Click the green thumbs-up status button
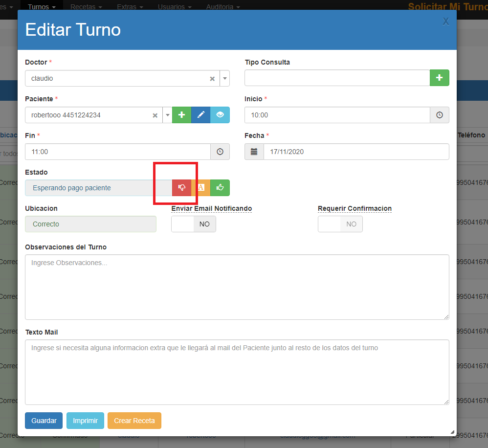 [x=220, y=188]
